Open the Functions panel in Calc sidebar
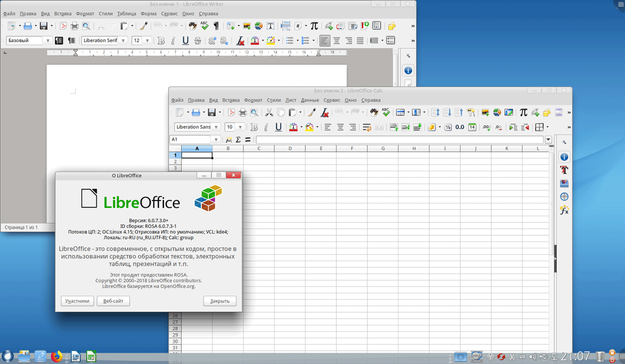Screen dimensions: 625x364 [x=564, y=210]
